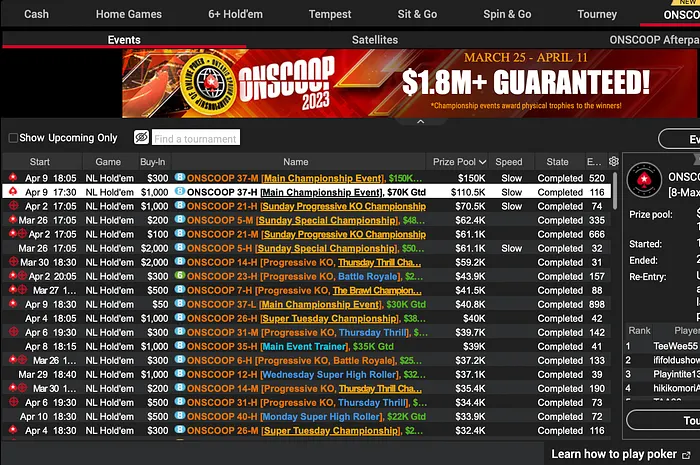Screen dimensions: 700x465
Task: Enable Show Upcoming Only checkbox
Action: point(13,138)
